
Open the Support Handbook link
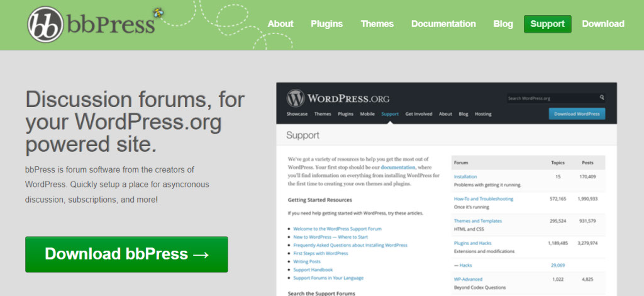tap(313, 270)
